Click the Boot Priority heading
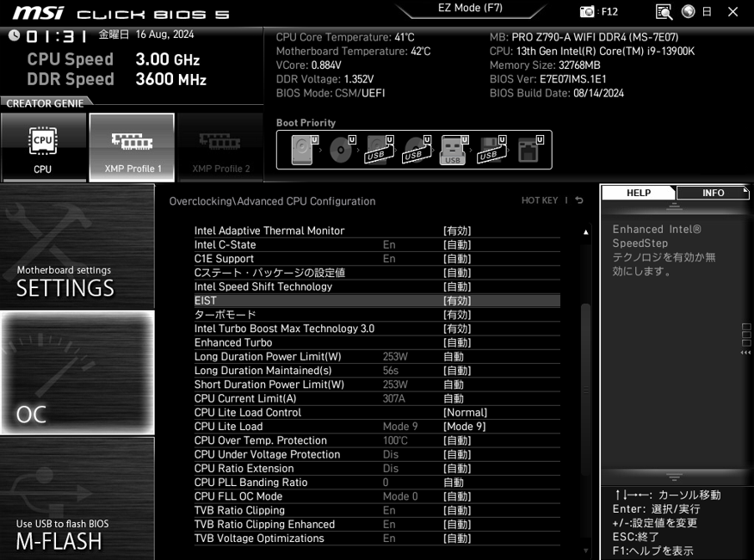Screen dimensions: 754x560 306,122
